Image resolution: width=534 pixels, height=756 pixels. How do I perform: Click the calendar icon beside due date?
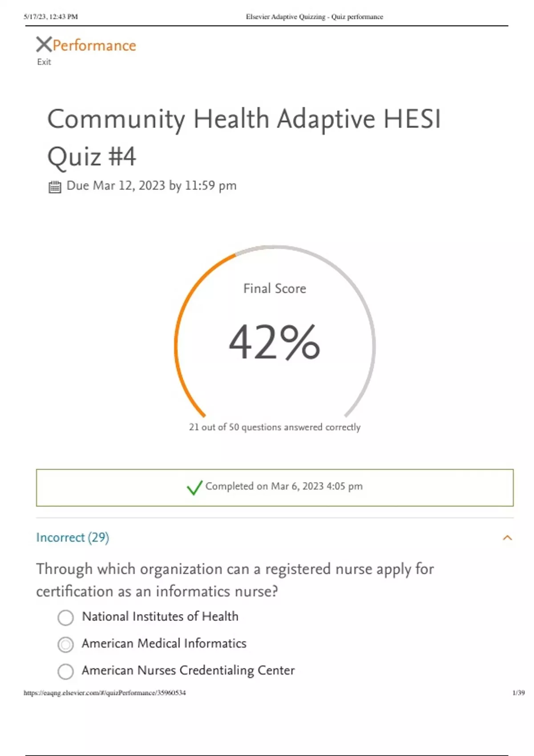(x=54, y=187)
